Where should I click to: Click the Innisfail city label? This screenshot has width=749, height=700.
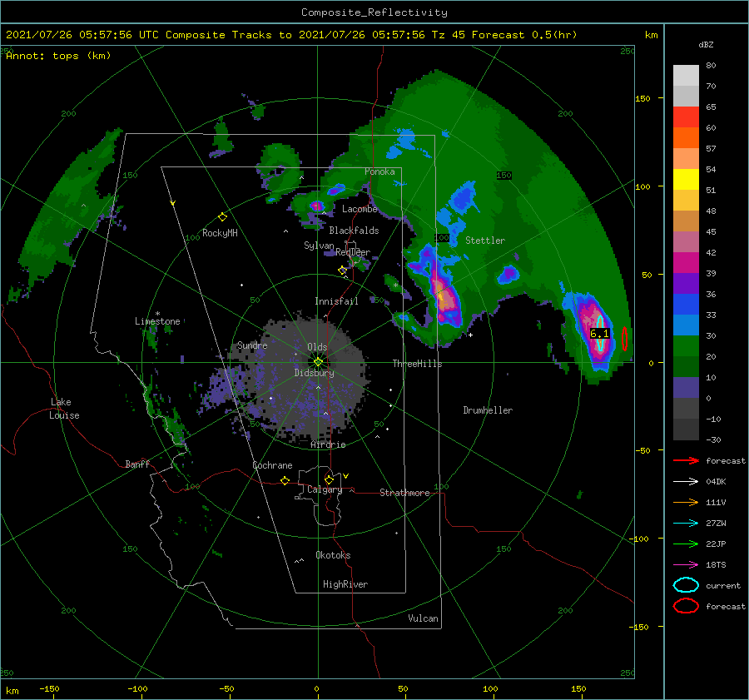(x=336, y=301)
